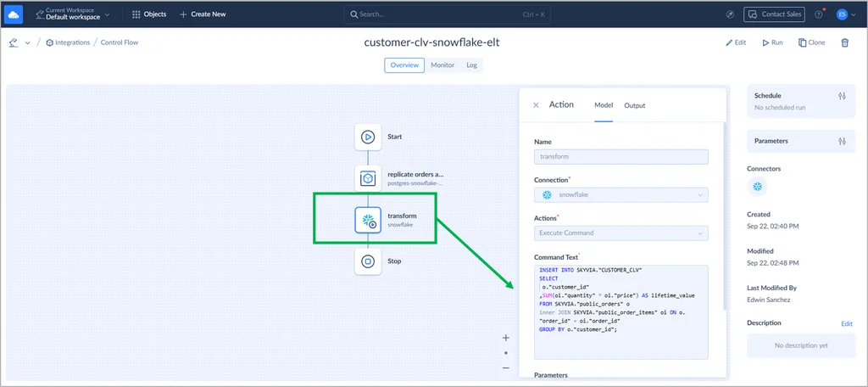The width and height of the screenshot is (868, 387).
Task: Select the Start node icon
Action: [368, 137]
